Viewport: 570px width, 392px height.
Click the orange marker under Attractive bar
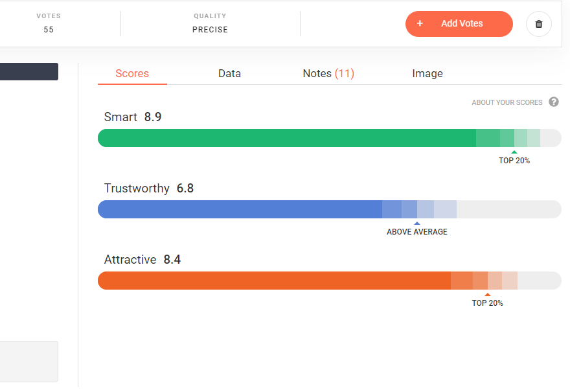(x=487, y=295)
